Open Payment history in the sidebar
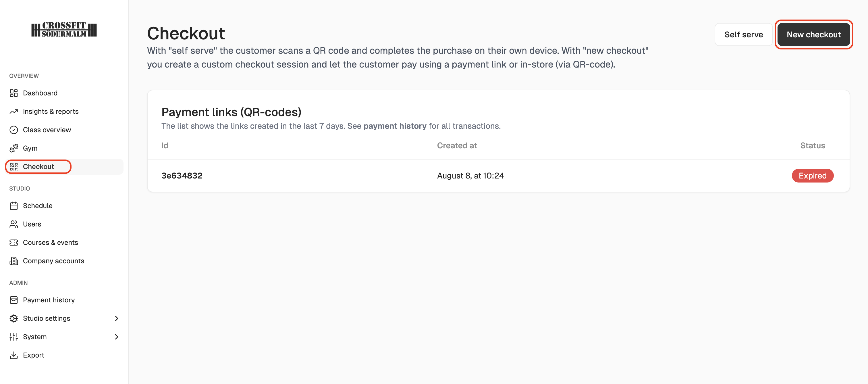This screenshot has width=868, height=384. 49,300
